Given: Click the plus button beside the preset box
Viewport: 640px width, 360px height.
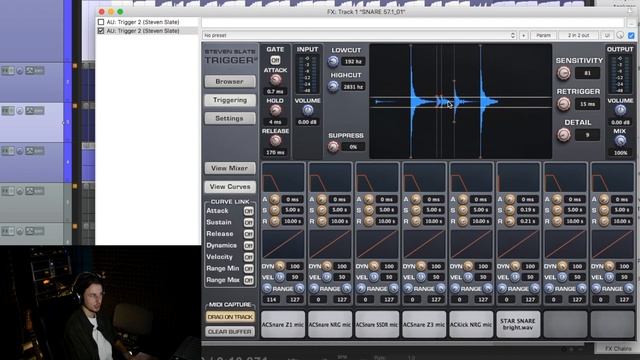Looking at the screenshot, I should (524, 36).
